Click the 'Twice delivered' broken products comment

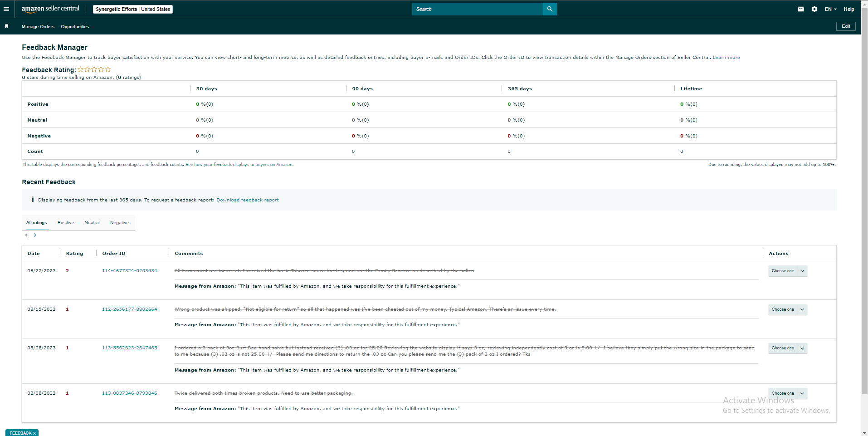(x=263, y=393)
